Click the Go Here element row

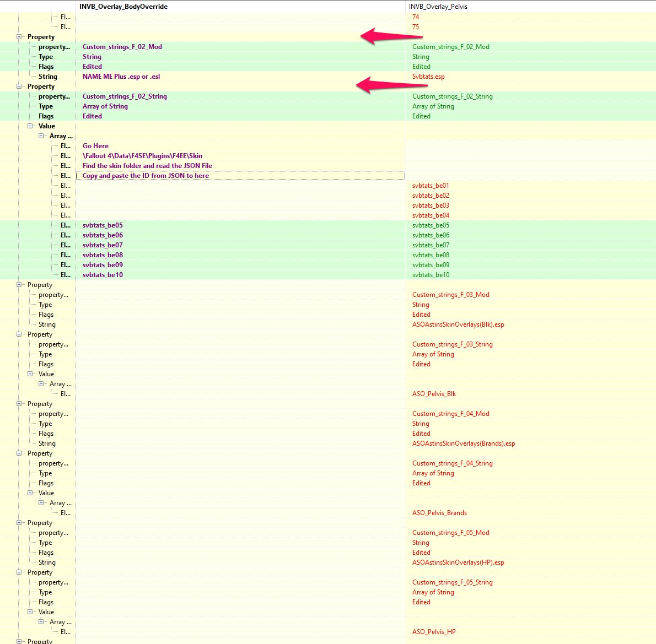[95, 145]
